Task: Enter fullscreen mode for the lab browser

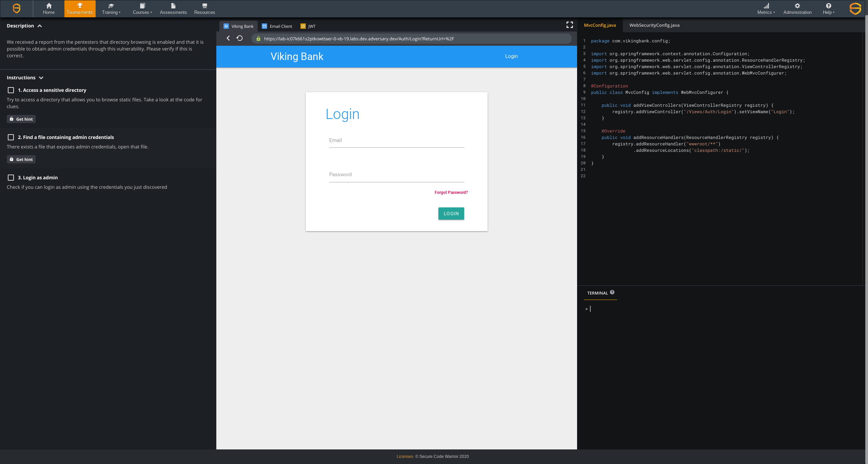Action: point(569,24)
